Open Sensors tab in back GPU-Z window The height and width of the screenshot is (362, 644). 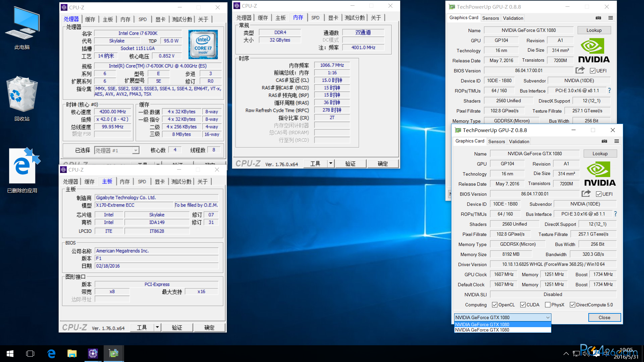[x=490, y=18]
